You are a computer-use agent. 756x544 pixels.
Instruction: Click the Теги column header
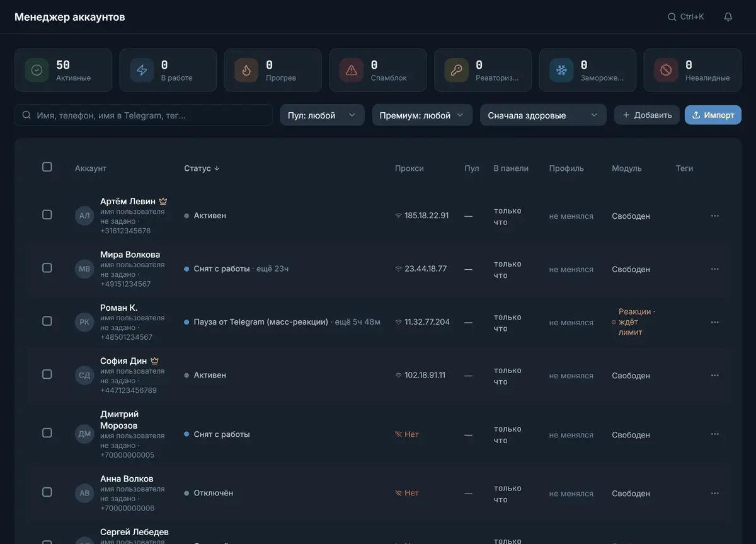(684, 168)
